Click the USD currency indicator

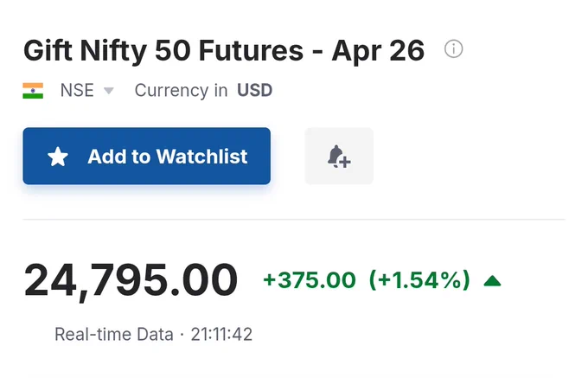[254, 90]
